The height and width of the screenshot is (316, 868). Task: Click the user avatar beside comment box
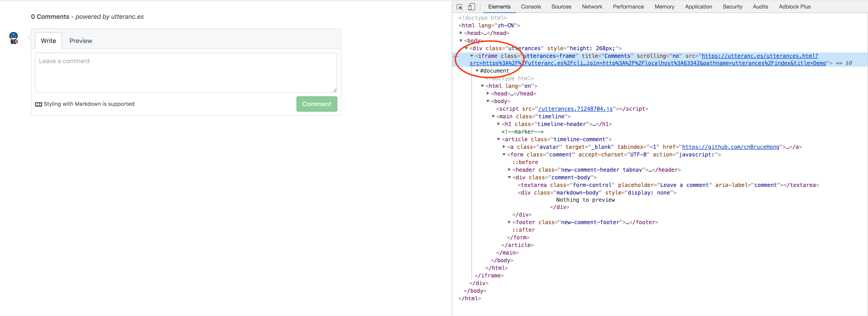14,38
